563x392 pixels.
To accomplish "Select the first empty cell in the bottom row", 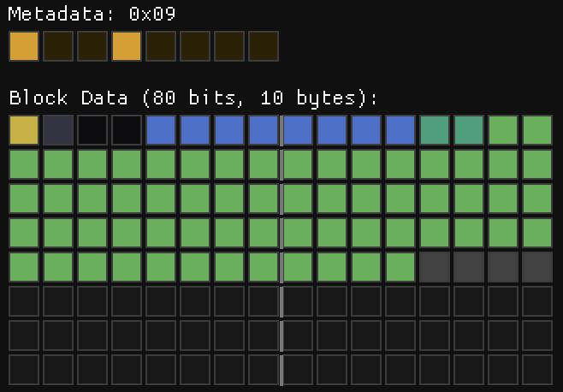I will tap(24, 370).
